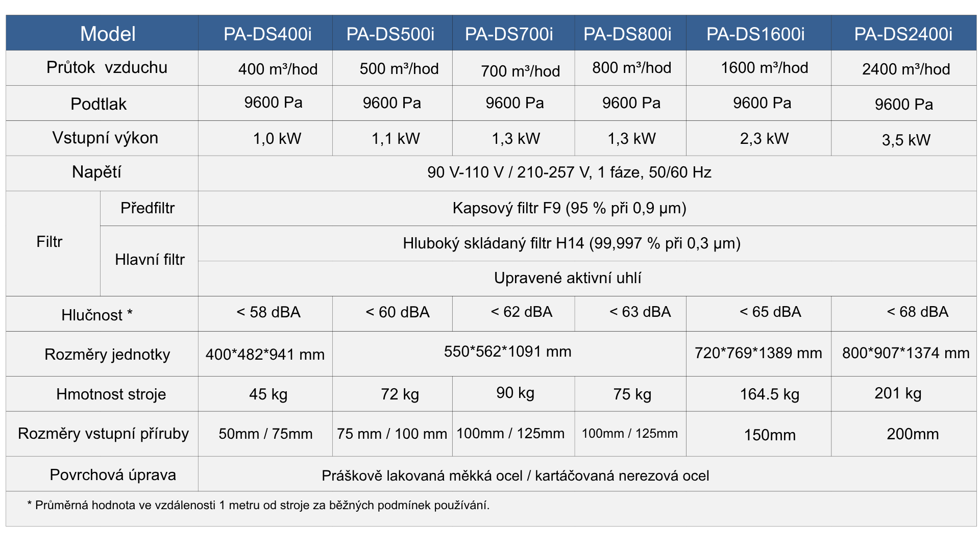
Task: Select the 550*562*1091 mm dimensions cell
Action: [507, 352]
